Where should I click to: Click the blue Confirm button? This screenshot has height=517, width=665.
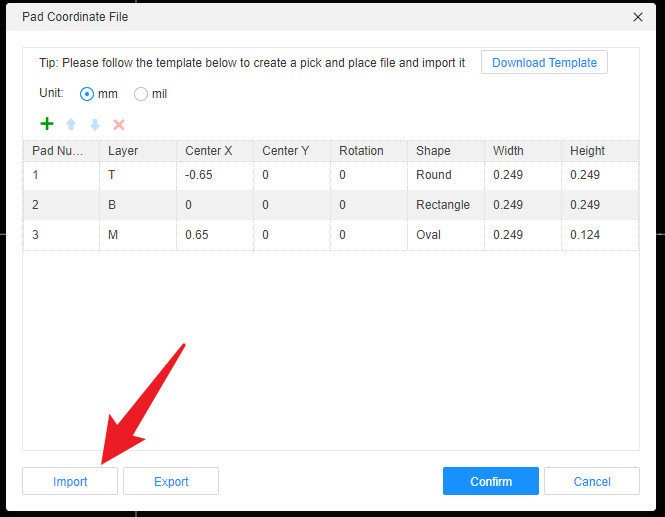coord(490,481)
